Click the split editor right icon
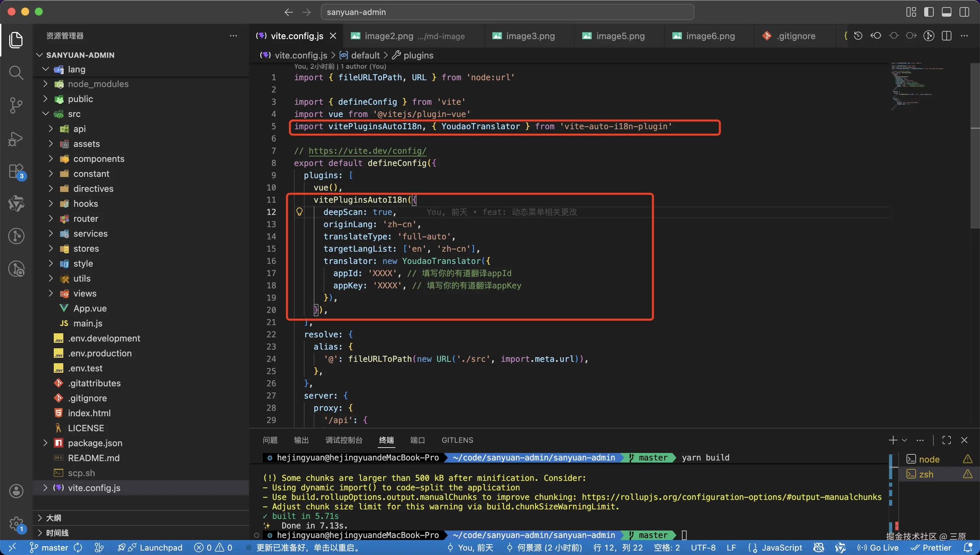Viewport: 980px width, 555px height. (946, 36)
